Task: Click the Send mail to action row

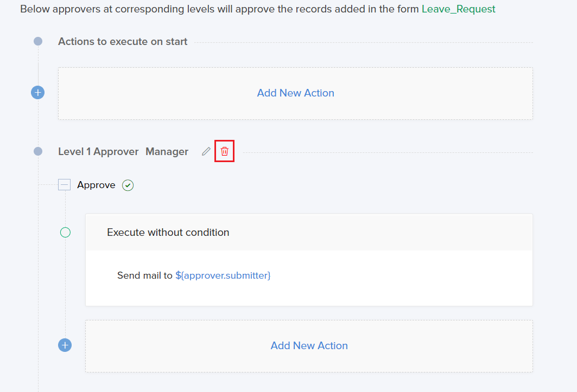Action: click(145, 275)
